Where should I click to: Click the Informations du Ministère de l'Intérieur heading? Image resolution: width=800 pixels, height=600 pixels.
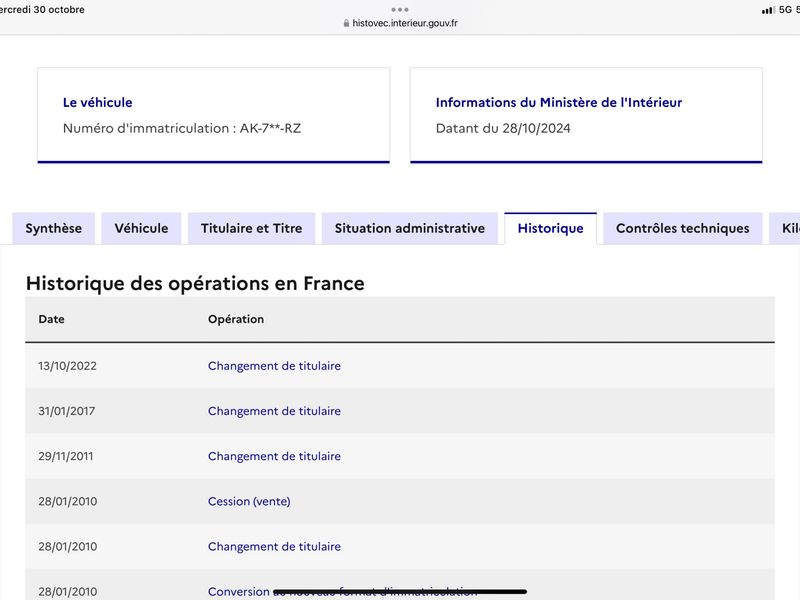tap(559, 102)
